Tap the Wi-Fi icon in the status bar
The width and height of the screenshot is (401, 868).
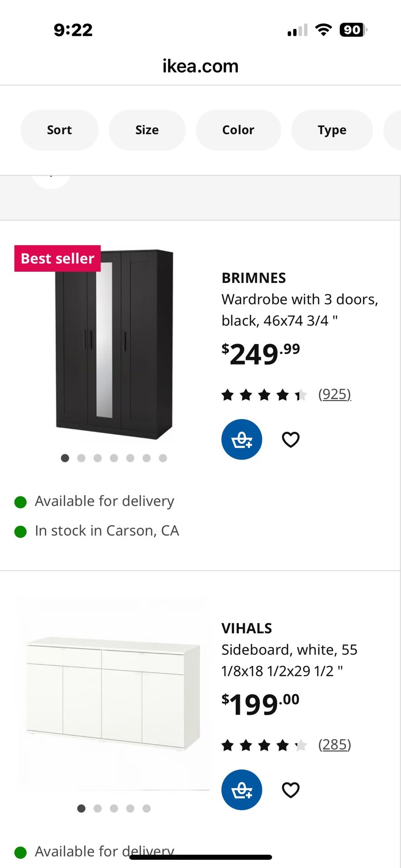pos(322,30)
